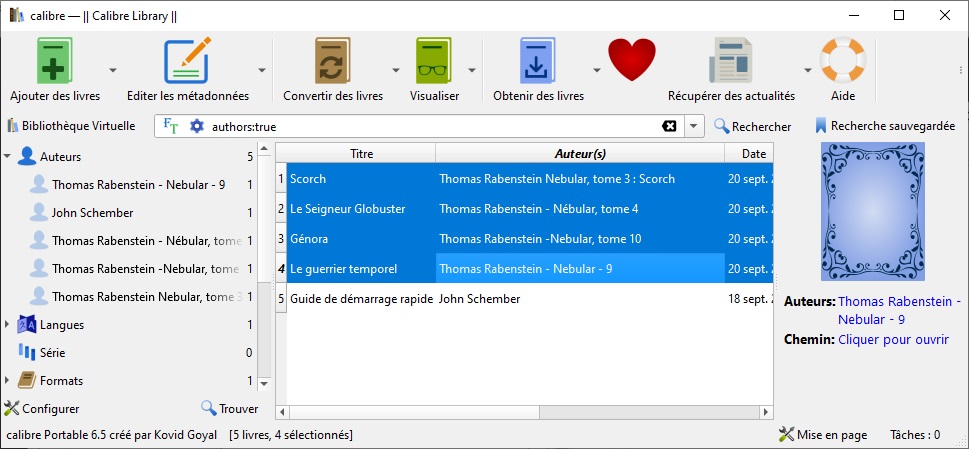Screen dimensions: 969x449
Task: Click the Rechercher button
Action: 752,127
